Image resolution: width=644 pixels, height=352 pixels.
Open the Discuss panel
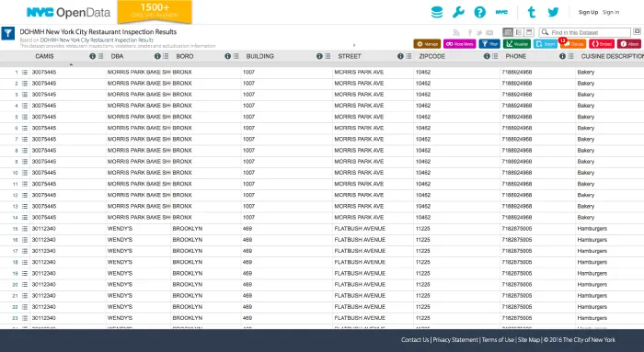point(573,44)
